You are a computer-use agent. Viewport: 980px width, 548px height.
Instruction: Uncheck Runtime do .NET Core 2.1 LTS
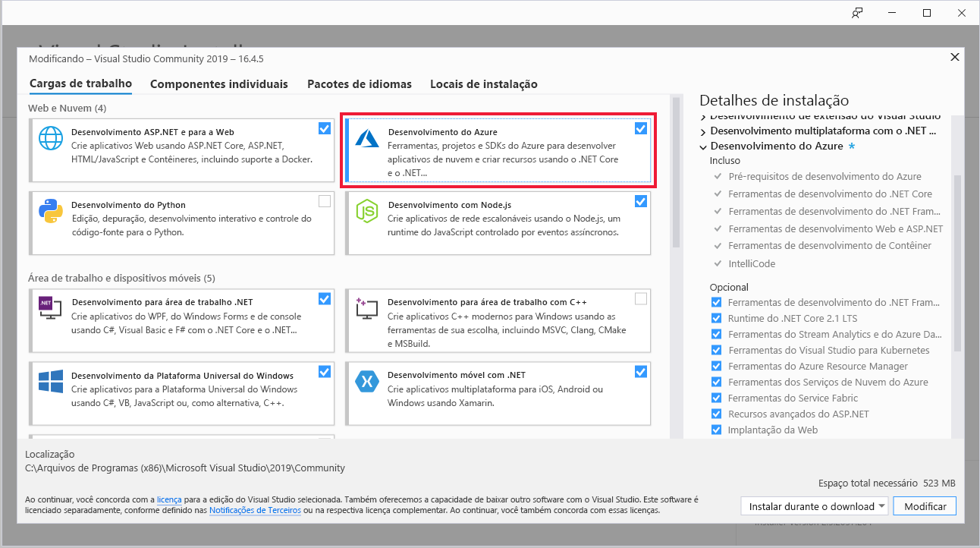point(716,319)
